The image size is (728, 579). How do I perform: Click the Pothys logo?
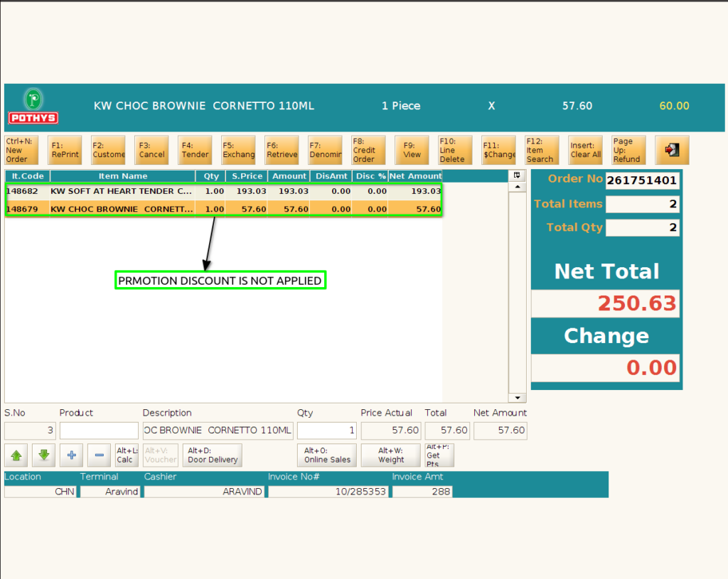click(x=33, y=107)
